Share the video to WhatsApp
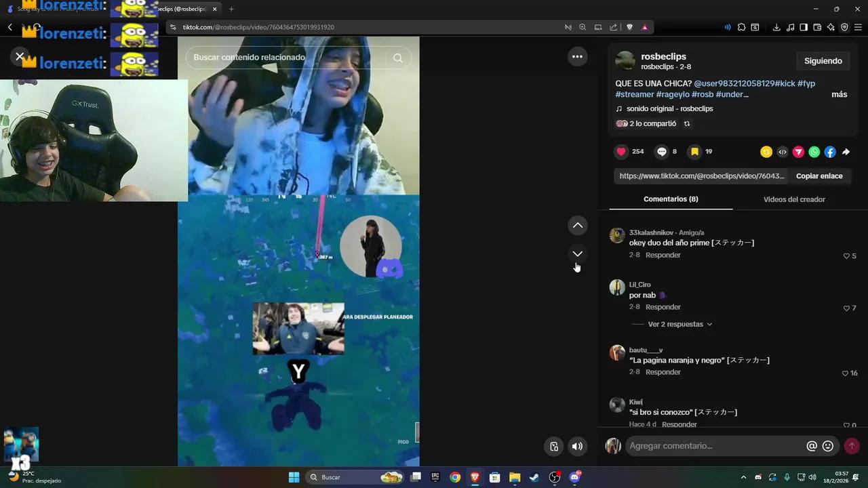 814,152
